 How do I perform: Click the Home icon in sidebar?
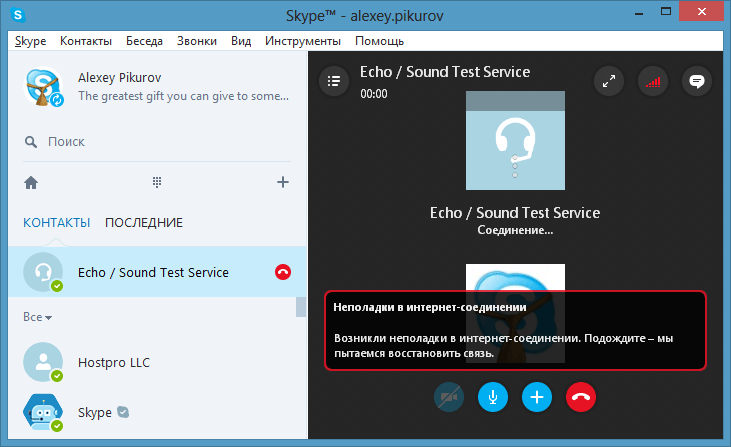(31, 182)
